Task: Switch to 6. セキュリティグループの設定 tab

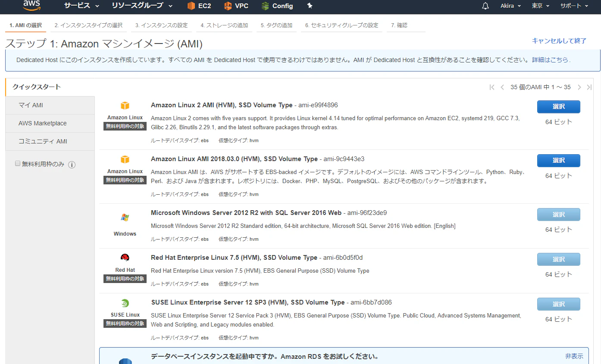Action: pyautogui.click(x=341, y=25)
